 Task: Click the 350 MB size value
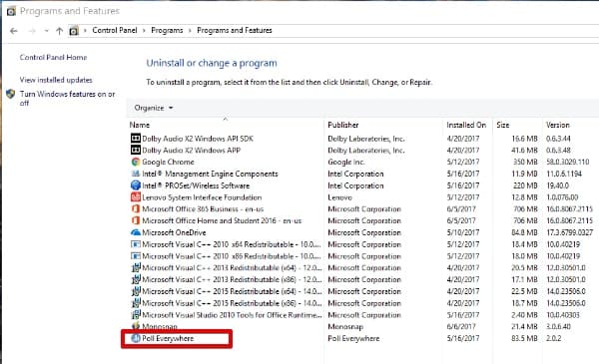tap(525, 162)
